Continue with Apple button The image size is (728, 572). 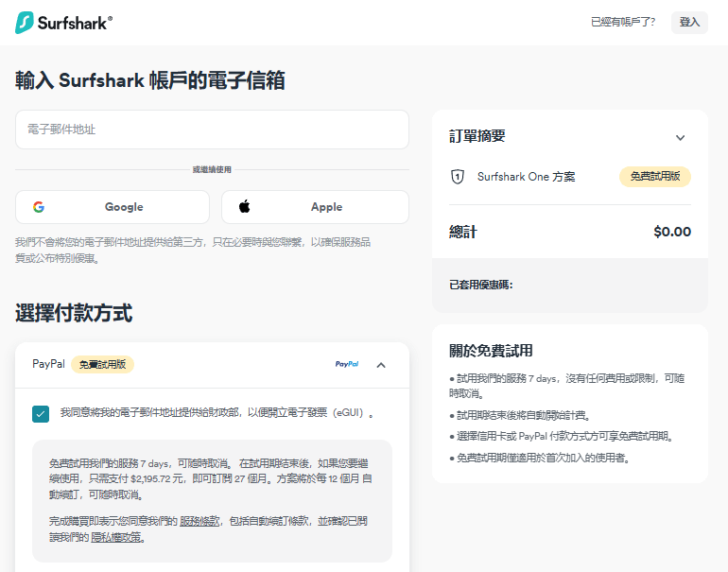click(315, 207)
